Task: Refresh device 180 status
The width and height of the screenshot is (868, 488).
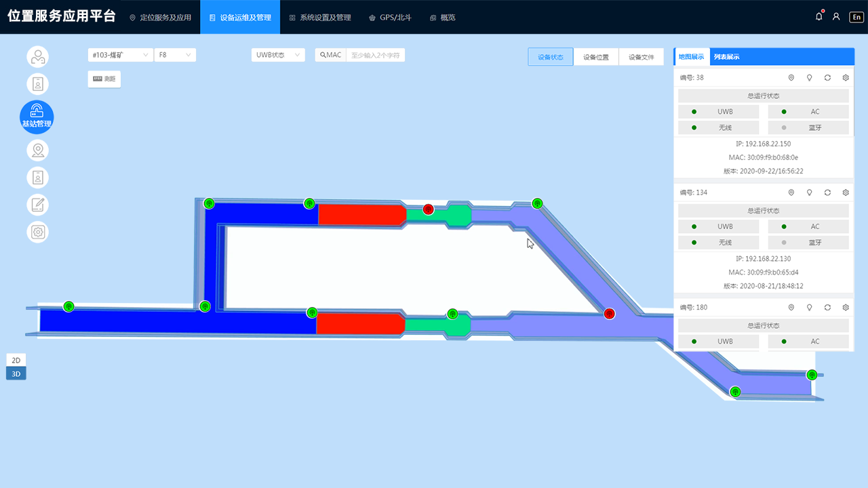Action: 827,307
